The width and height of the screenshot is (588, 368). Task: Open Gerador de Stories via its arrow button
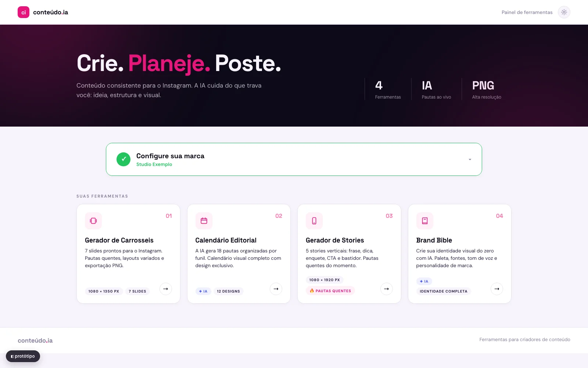click(x=387, y=289)
